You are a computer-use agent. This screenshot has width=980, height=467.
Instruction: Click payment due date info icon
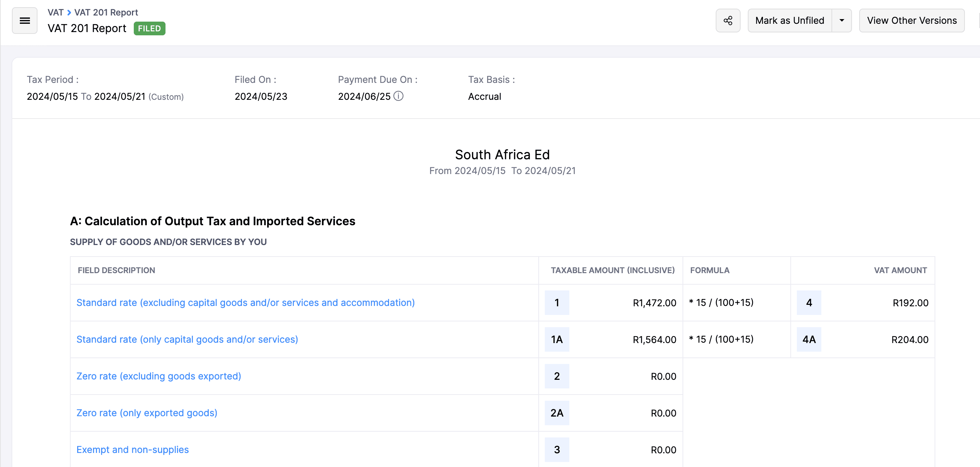click(x=398, y=96)
